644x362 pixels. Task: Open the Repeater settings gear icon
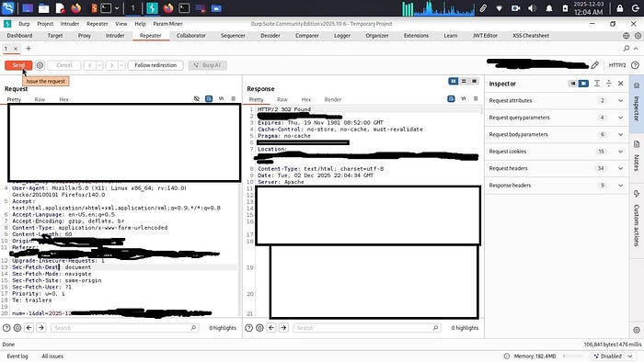point(40,65)
